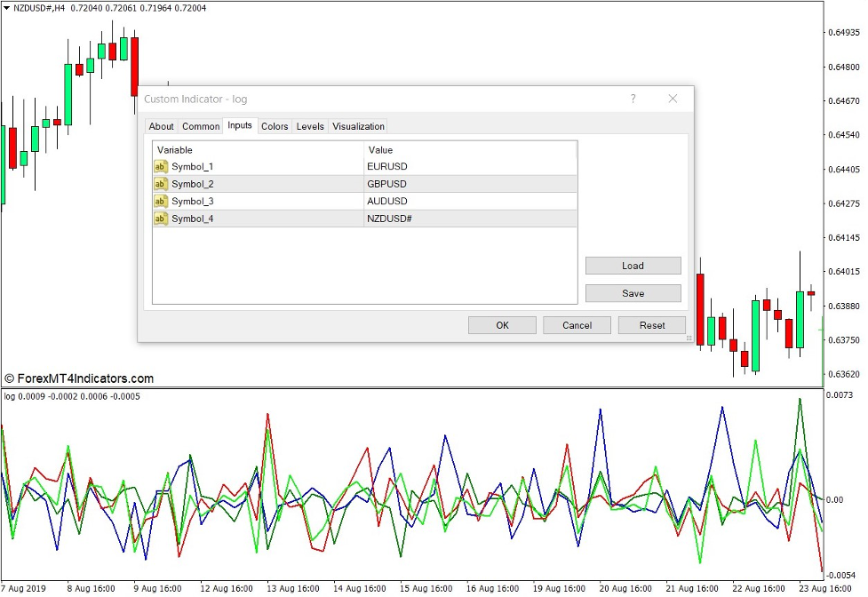This screenshot has height=597, width=868.
Task: Click the triangle beside NZDUSD#,H4 chart title
Action: click(x=6, y=7)
